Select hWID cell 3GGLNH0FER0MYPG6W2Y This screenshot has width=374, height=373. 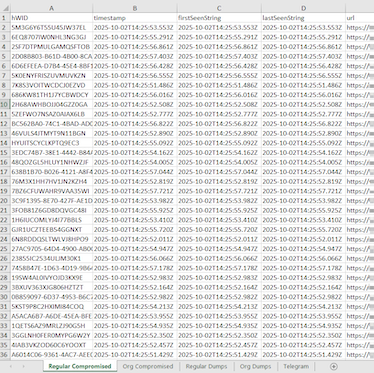click(51, 335)
